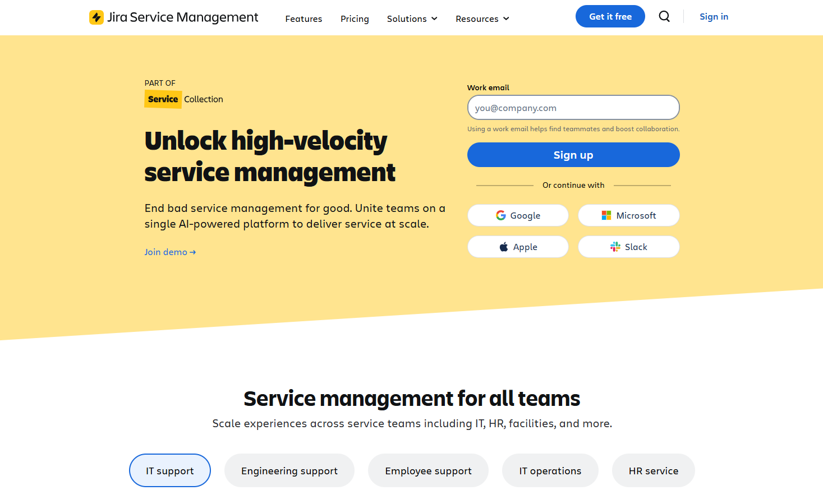Select the Engineering support tab

tap(289, 470)
